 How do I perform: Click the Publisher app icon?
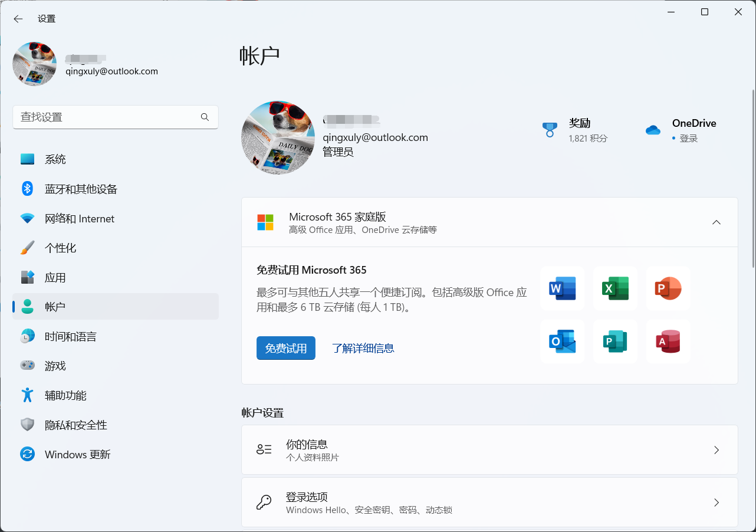(615, 341)
